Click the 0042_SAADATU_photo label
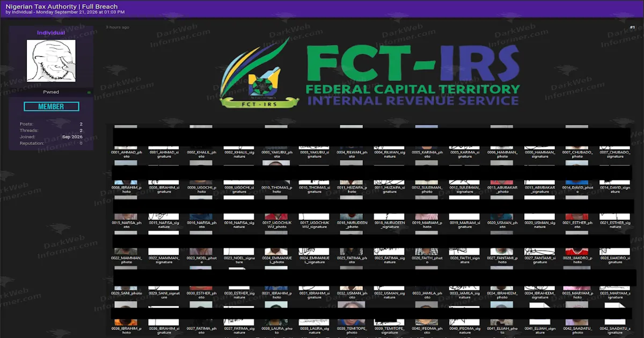 pos(577,330)
